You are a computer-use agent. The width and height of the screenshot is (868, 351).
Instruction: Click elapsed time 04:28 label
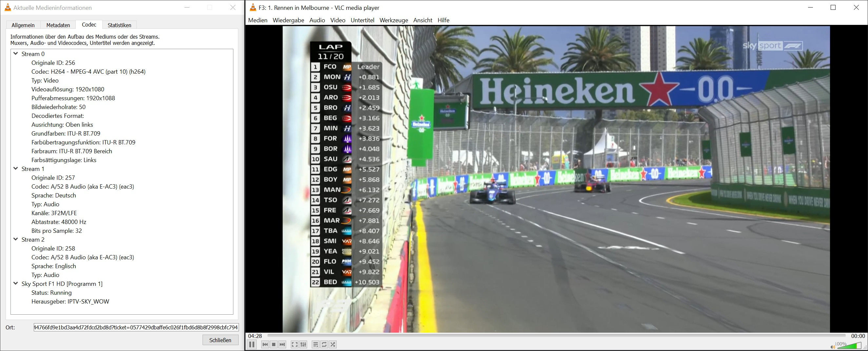point(255,336)
